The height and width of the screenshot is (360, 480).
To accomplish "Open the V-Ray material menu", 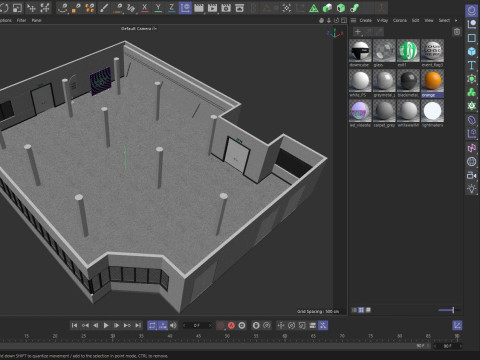I will pyautogui.click(x=382, y=20).
